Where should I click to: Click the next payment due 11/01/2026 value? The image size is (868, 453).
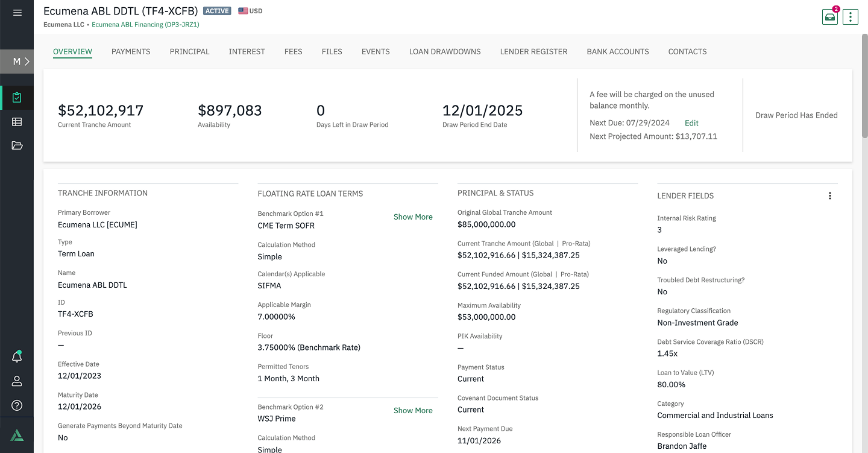point(479,440)
